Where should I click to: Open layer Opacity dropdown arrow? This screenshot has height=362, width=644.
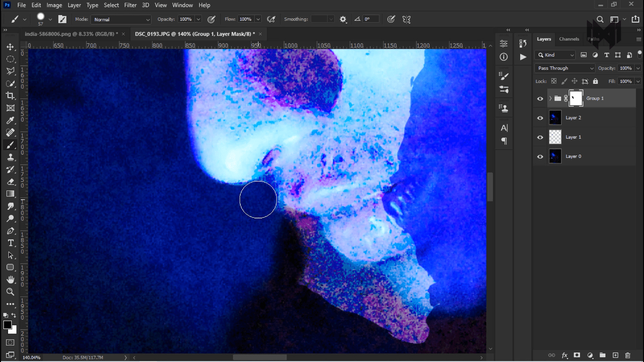pyautogui.click(x=638, y=68)
